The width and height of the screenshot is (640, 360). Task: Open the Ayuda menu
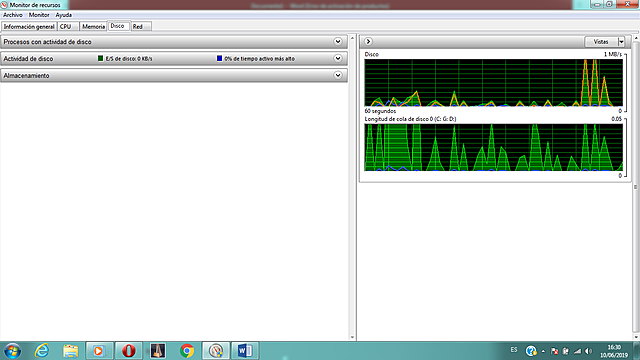[64, 15]
